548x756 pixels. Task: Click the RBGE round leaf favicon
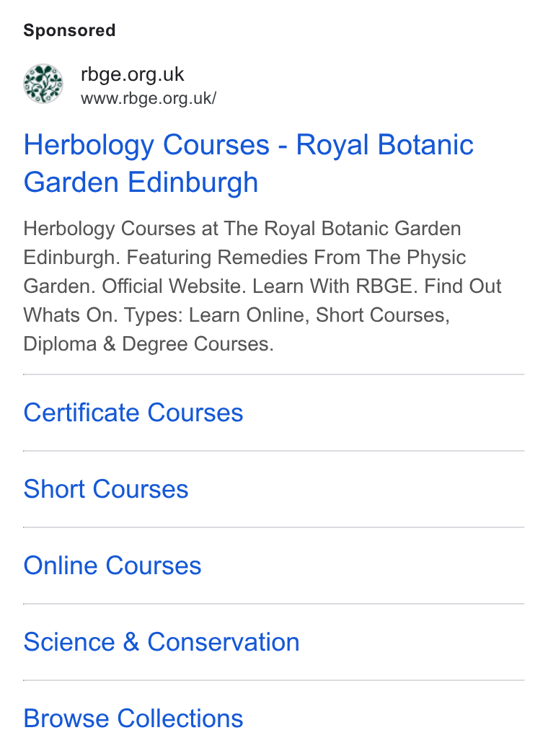click(x=43, y=84)
